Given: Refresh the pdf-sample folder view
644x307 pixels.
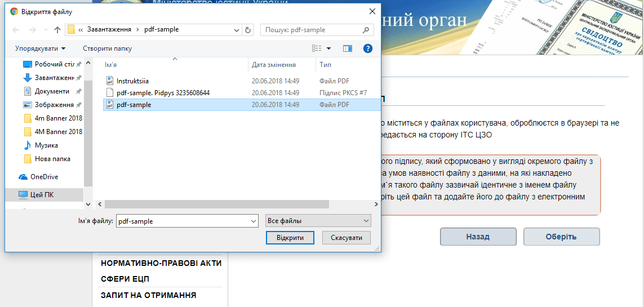Looking at the screenshot, I should point(248,30).
